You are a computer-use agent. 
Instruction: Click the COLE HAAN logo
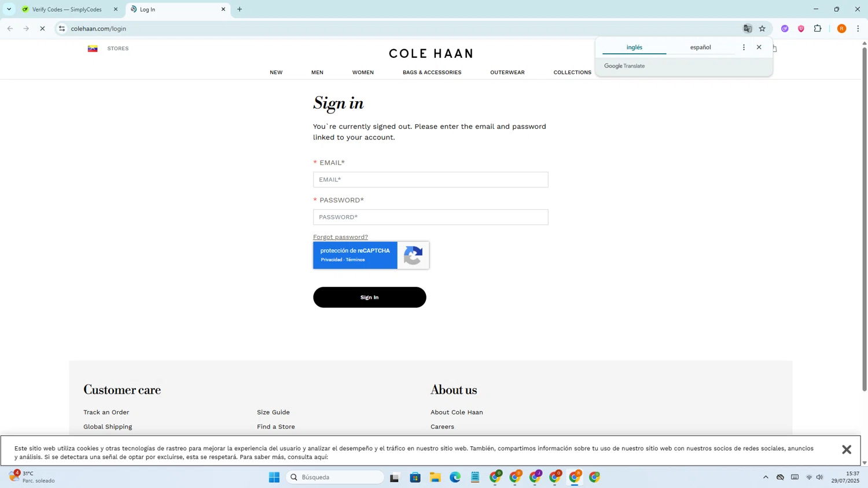(431, 54)
